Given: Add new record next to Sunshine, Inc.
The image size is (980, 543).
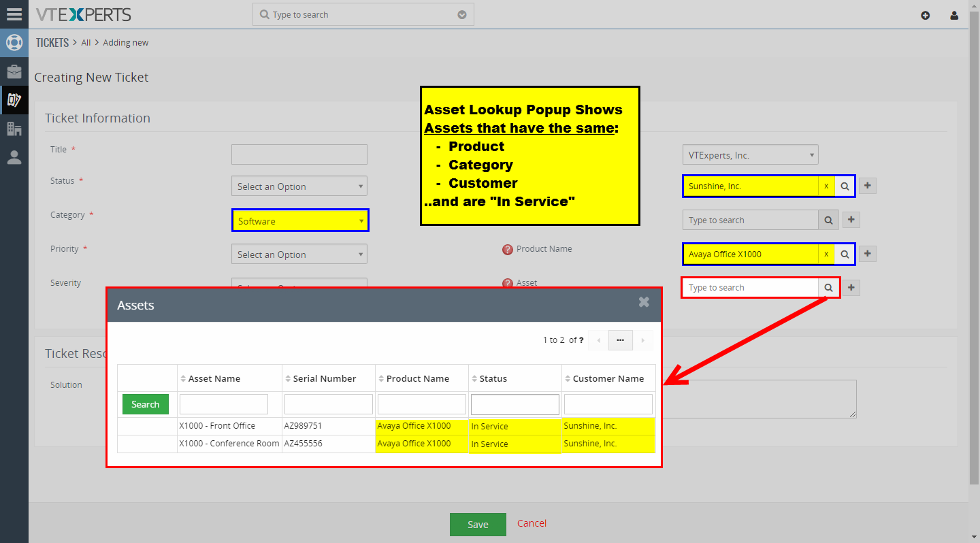Looking at the screenshot, I should (x=867, y=186).
